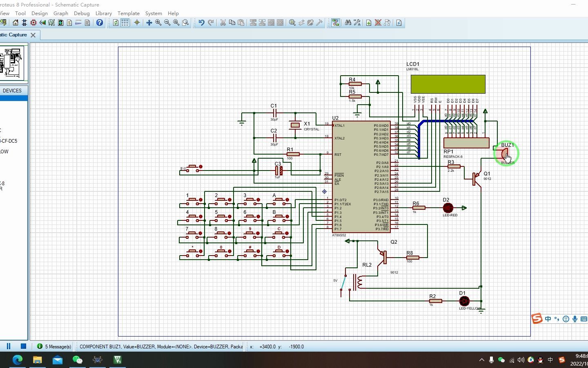Click the schematic overview thumbnail
Viewport: 588px width, 368px height.
(12, 63)
